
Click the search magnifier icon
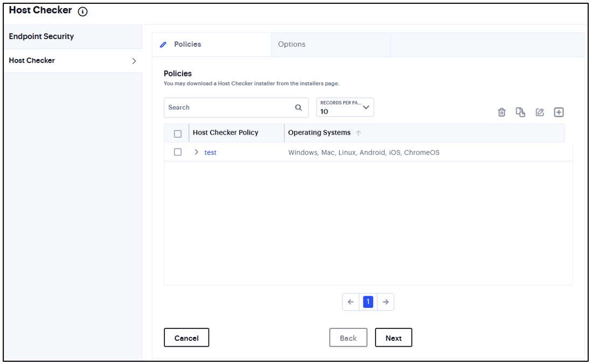tap(298, 107)
